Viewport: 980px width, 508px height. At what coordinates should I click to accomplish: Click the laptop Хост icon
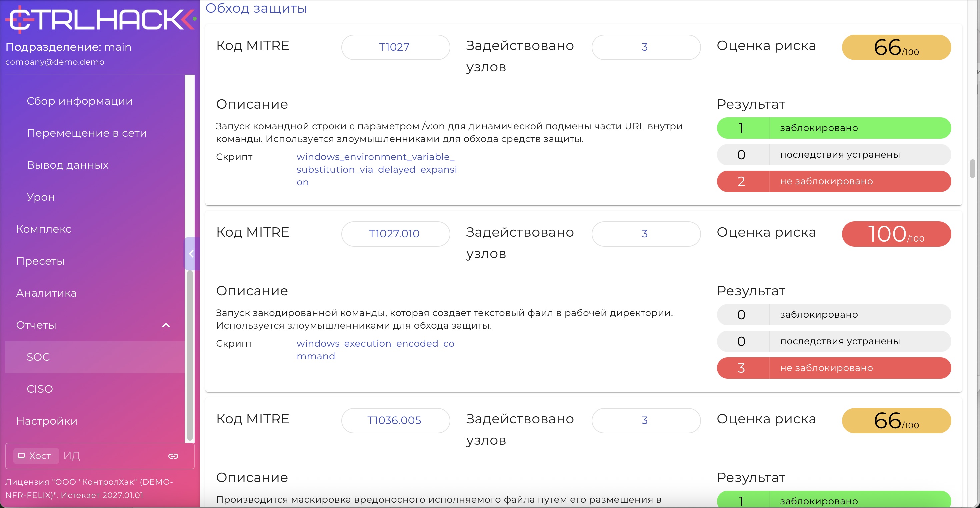pos(22,456)
